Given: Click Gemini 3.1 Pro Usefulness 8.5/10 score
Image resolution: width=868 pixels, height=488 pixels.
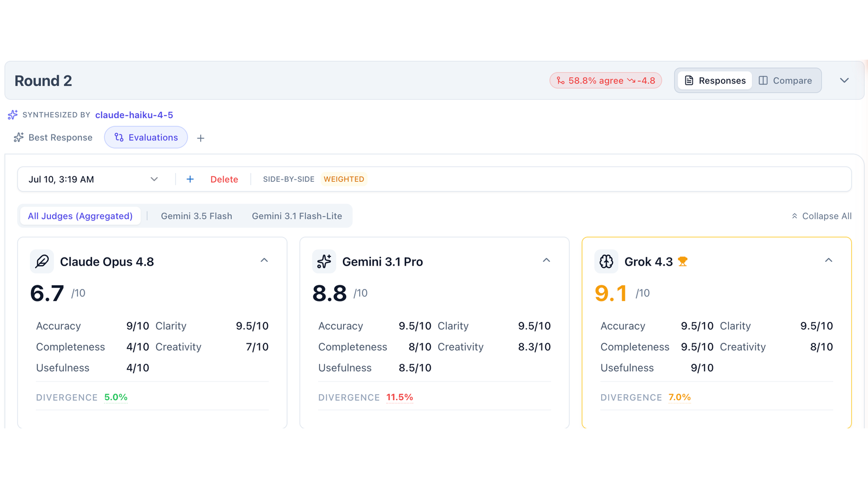Looking at the screenshot, I should pos(415,368).
